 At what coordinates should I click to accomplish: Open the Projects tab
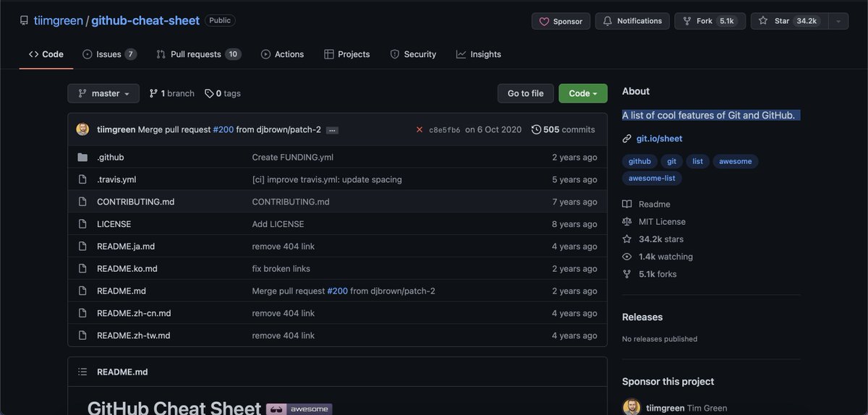point(346,54)
